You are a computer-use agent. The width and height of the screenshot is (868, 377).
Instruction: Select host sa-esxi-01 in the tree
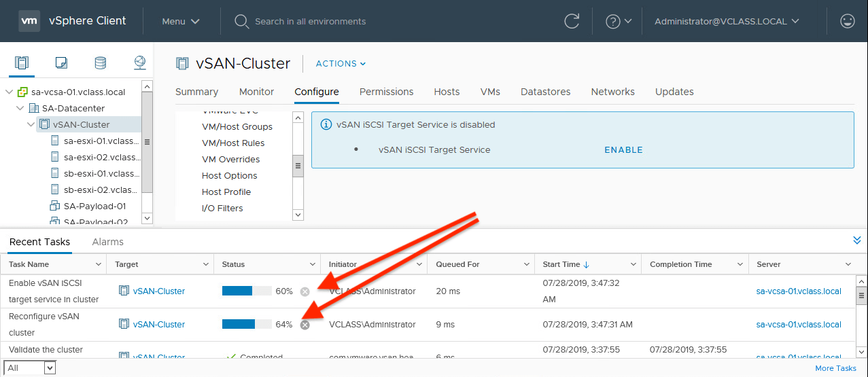101,141
